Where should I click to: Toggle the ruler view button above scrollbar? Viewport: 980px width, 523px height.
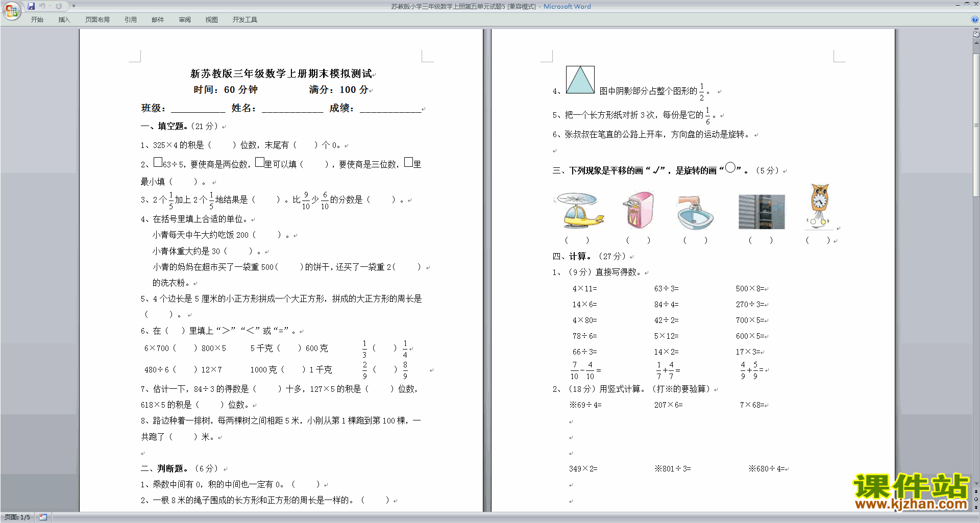[x=976, y=35]
